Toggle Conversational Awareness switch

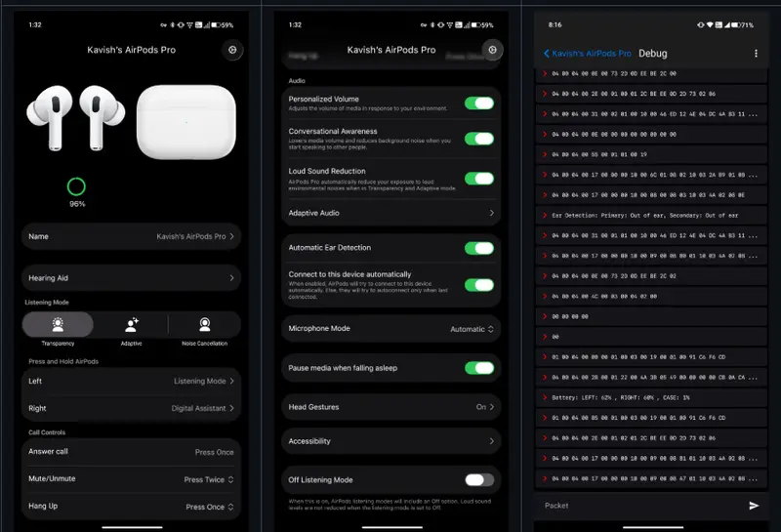(478, 138)
